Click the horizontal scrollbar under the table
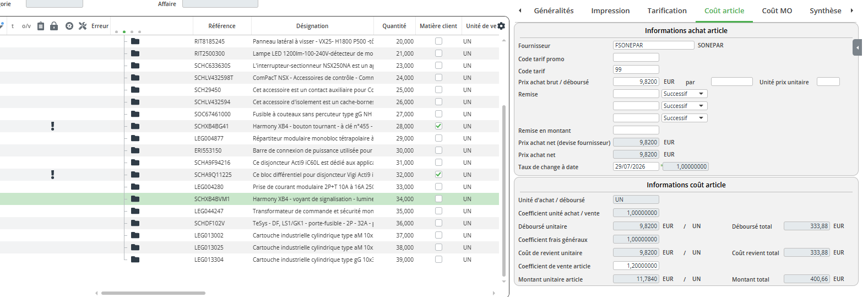This screenshot has width=868, height=297. pyautogui.click(x=153, y=293)
